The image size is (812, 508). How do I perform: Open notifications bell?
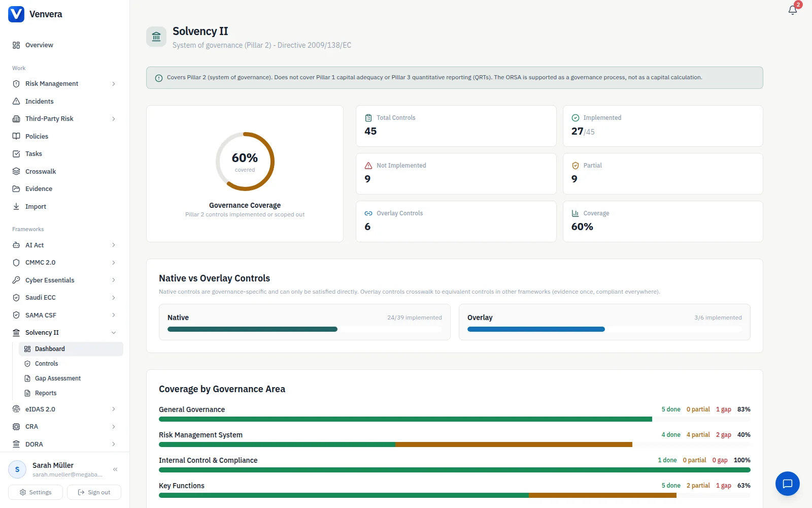793,10
